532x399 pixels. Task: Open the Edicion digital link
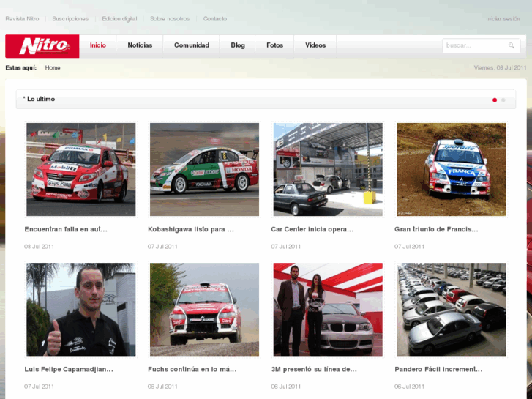[x=119, y=19]
